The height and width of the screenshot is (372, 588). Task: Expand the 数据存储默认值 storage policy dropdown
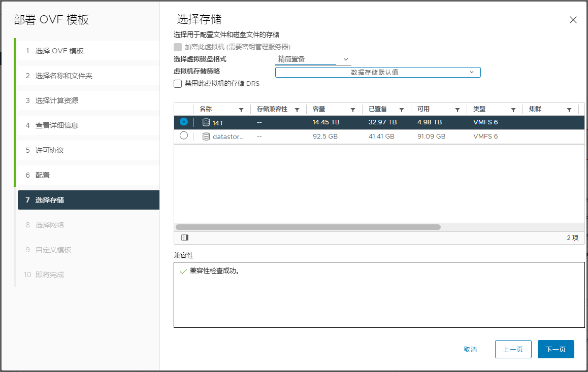[x=378, y=72]
